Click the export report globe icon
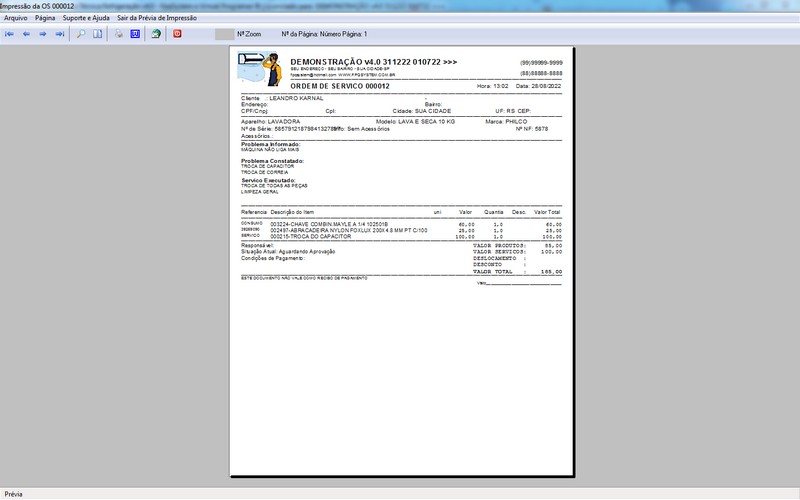This screenshot has height=500, width=800. click(156, 34)
